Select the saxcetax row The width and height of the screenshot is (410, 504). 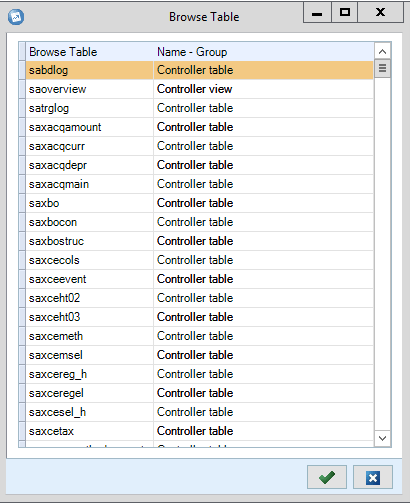[x=199, y=431]
